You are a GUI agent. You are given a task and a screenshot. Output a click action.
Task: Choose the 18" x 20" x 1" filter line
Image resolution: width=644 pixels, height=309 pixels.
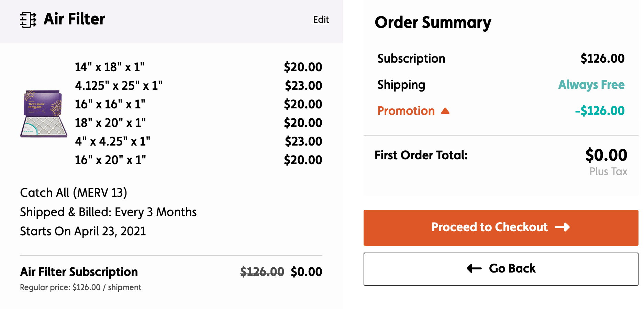point(110,123)
